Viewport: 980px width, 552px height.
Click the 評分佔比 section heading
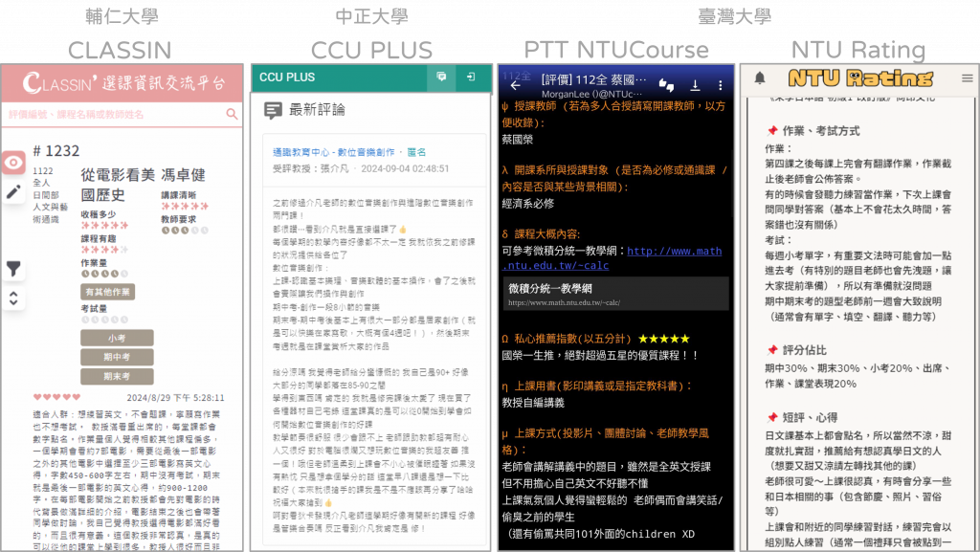click(x=804, y=350)
